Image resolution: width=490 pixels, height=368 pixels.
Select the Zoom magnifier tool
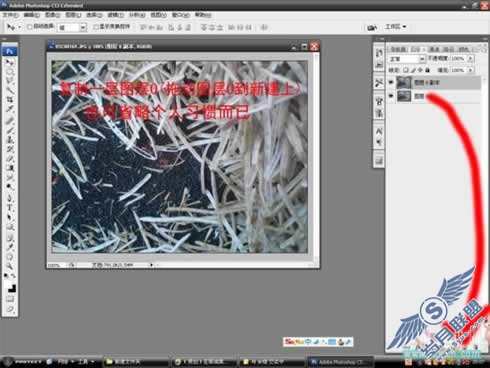(x=10, y=266)
